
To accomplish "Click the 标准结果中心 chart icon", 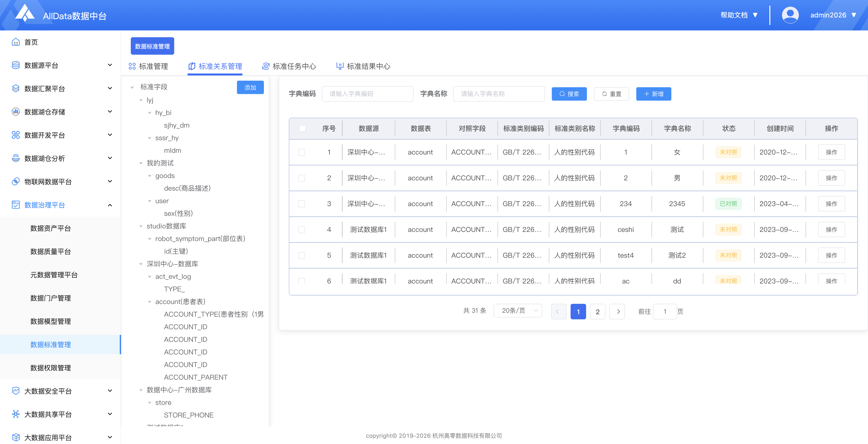I will click(340, 66).
